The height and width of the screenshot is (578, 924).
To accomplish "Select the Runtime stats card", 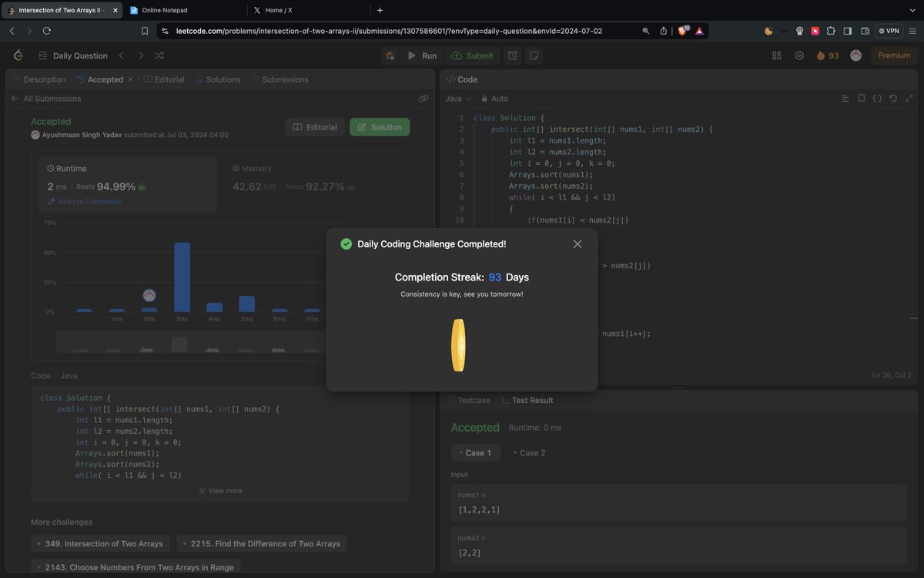I will click(129, 184).
